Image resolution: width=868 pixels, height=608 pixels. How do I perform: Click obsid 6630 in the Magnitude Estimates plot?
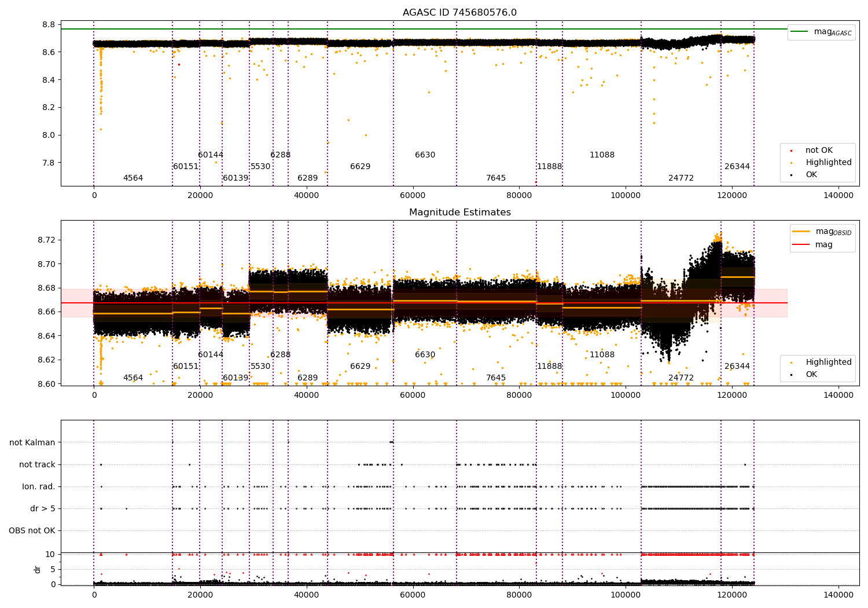click(425, 355)
